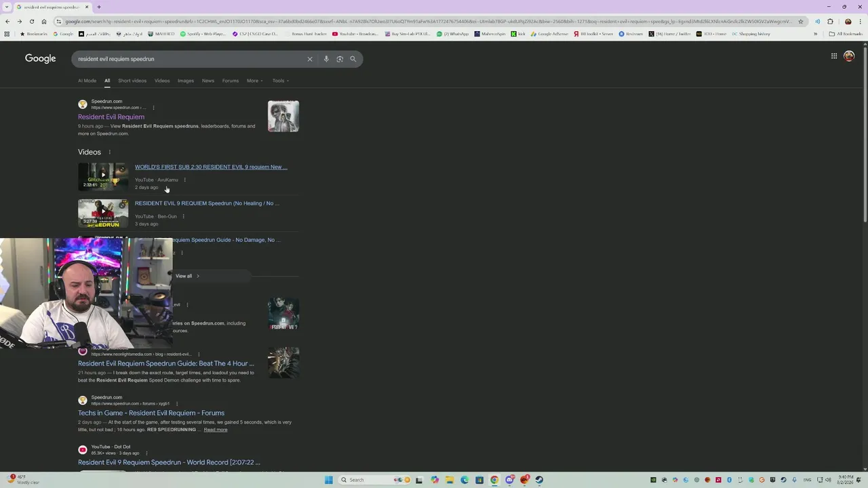This screenshot has width=868, height=488.
Task: Open the Chrome three-dot menu
Action: (x=861, y=22)
